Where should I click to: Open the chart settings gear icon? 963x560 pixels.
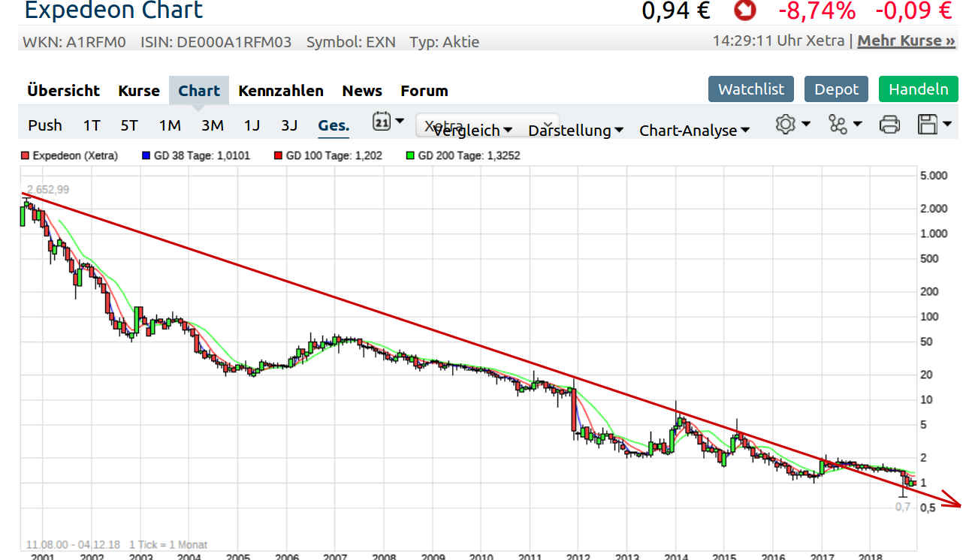tap(786, 125)
